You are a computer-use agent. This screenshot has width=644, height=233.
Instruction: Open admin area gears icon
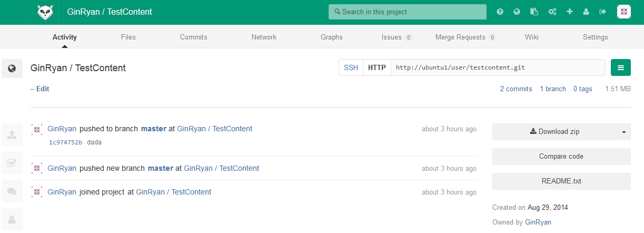(552, 12)
